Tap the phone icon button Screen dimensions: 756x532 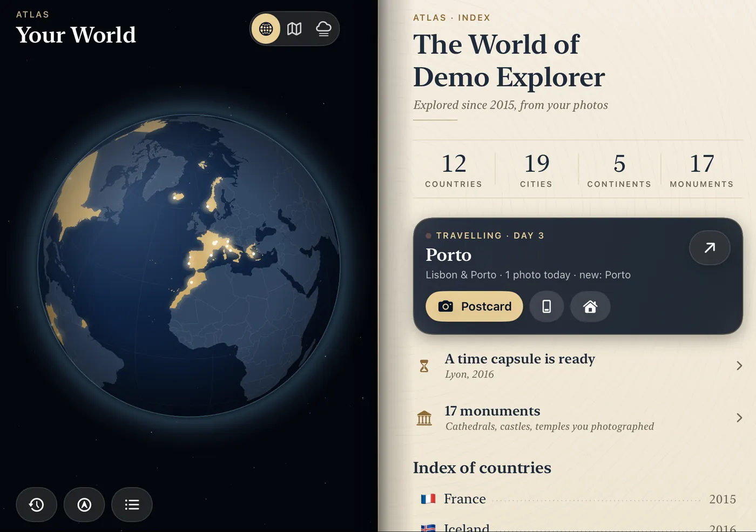(546, 306)
